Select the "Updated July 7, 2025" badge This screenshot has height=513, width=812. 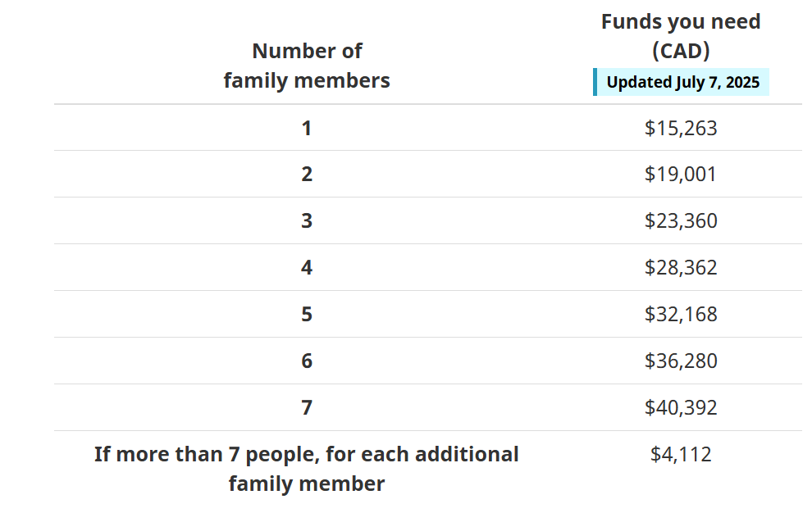(682, 82)
